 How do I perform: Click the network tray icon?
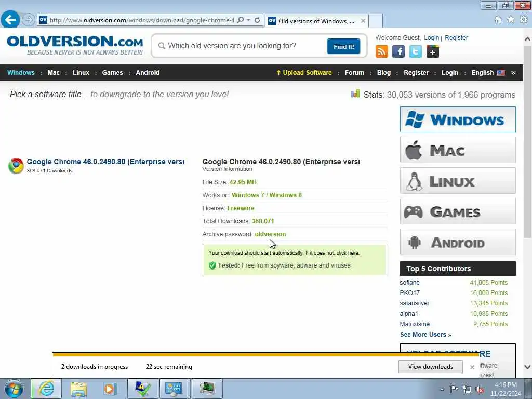[467, 389]
